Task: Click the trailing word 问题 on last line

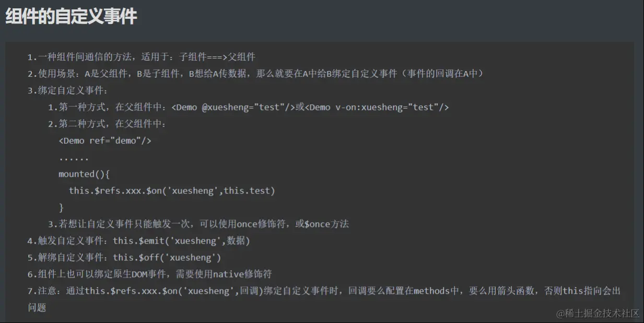Action: coord(37,308)
